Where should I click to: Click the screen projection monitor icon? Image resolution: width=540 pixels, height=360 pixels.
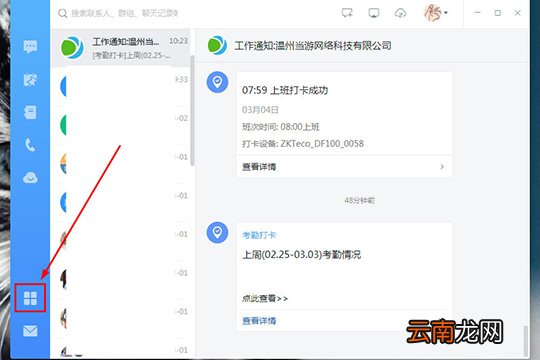tap(374, 13)
